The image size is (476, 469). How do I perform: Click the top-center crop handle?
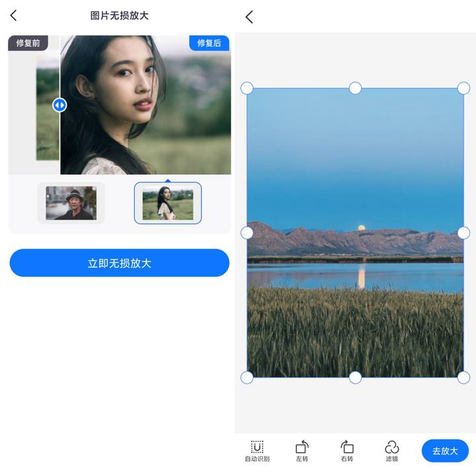click(x=355, y=88)
